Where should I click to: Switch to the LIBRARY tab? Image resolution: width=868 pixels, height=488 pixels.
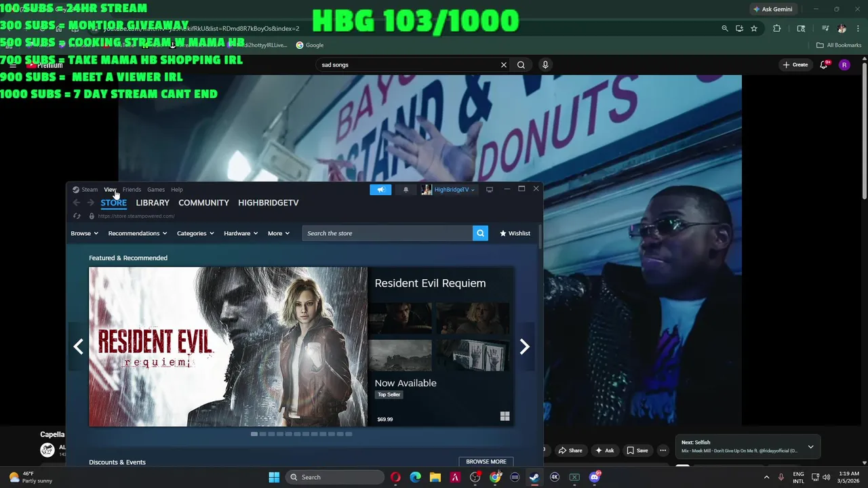[153, 203]
